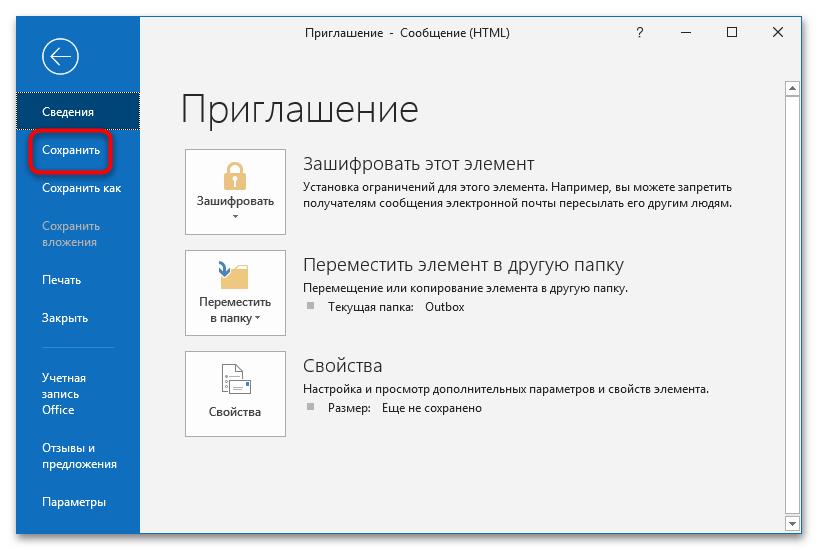Open Параметры settings
Image resolution: width=818 pixels, height=550 pixels.
(x=74, y=502)
